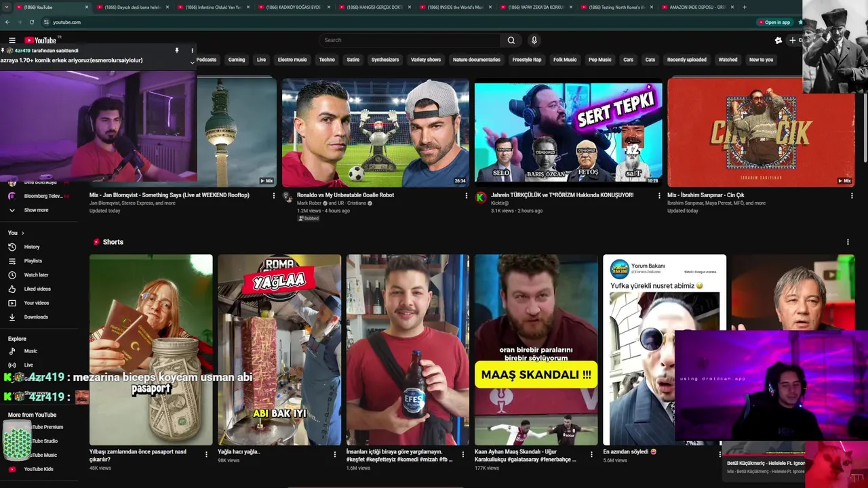Select the Electro music filter chip
Image resolution: width=868 pixels, height=488 pixels.
[292, 60]
